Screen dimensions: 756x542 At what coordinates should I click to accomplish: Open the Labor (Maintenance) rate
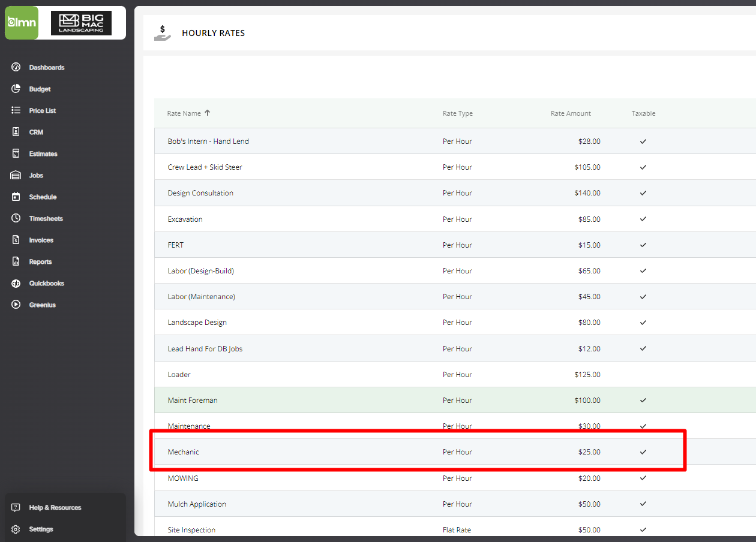pyautogui.click(x=202, y=297)
